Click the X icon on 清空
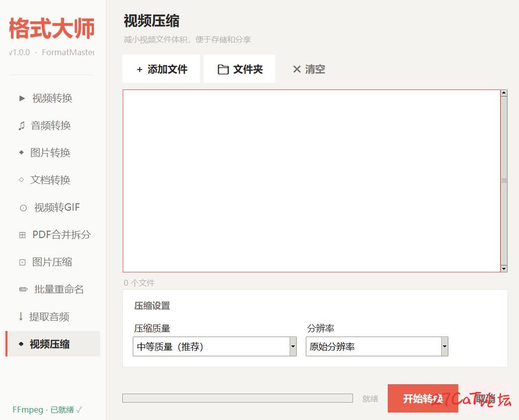 pyautogui.click(x=297, y=70)
